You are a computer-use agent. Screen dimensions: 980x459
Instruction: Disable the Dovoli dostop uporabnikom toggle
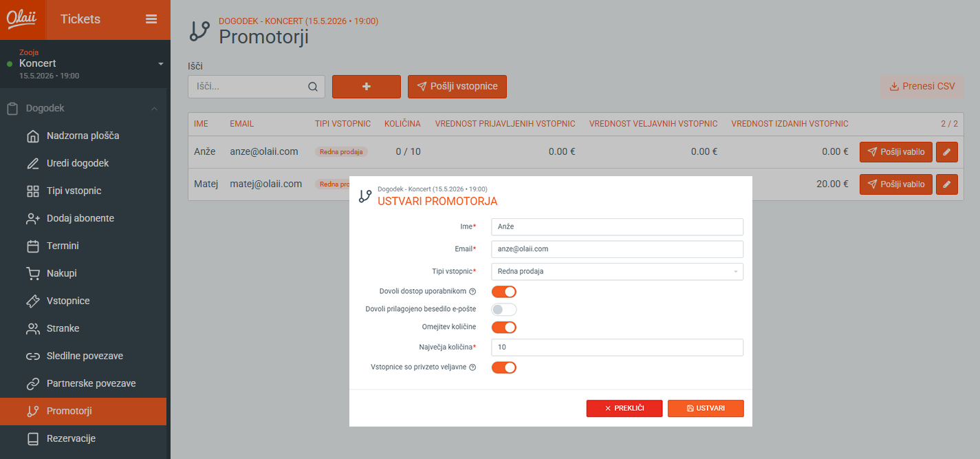[503, 292]
